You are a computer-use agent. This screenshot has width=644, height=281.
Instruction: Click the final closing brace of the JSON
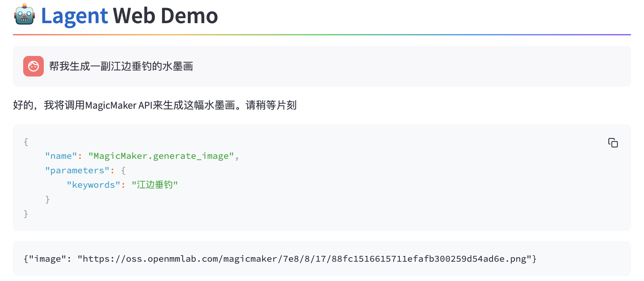(x=26, y=214)
